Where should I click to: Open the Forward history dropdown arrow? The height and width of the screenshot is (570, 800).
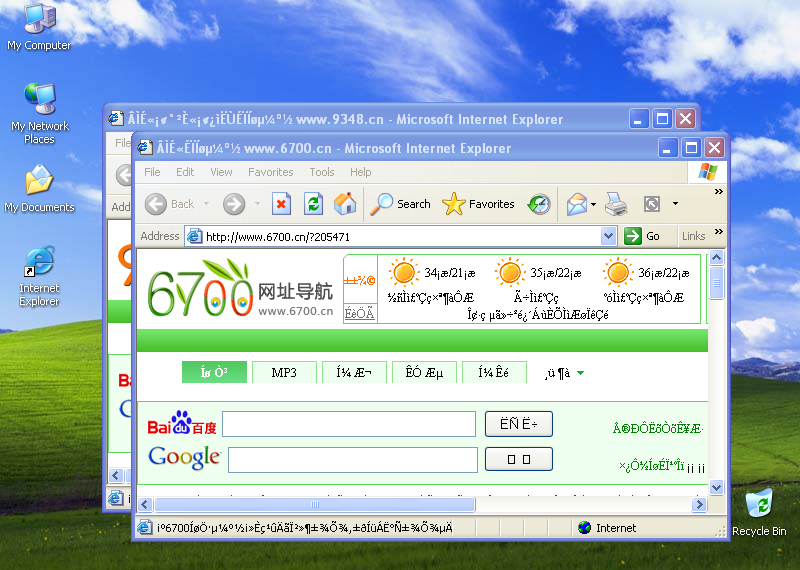(257, 204)
